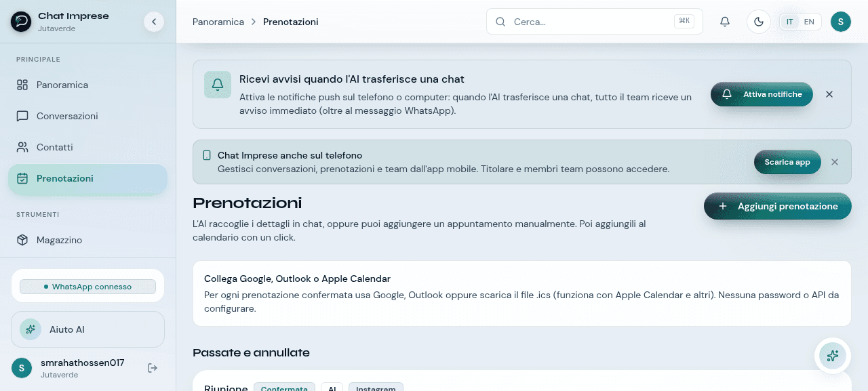
Task: Open the S user avatar menu
Action: pyautogui.click(x=841, y=22)
